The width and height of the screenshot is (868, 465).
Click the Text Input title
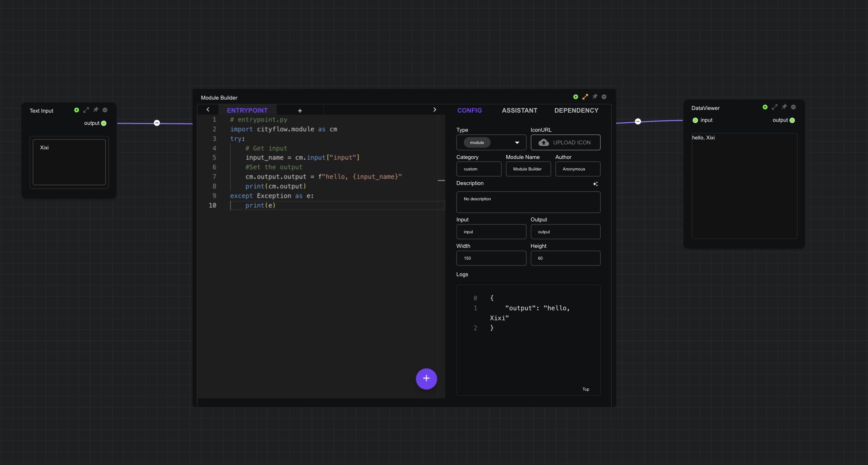pos(41,111)
